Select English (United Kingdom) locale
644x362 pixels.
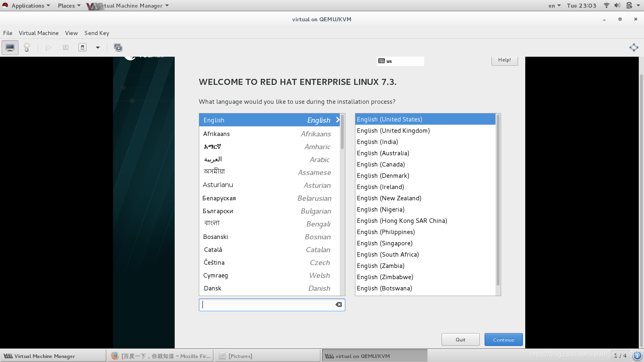coord(425,130)
